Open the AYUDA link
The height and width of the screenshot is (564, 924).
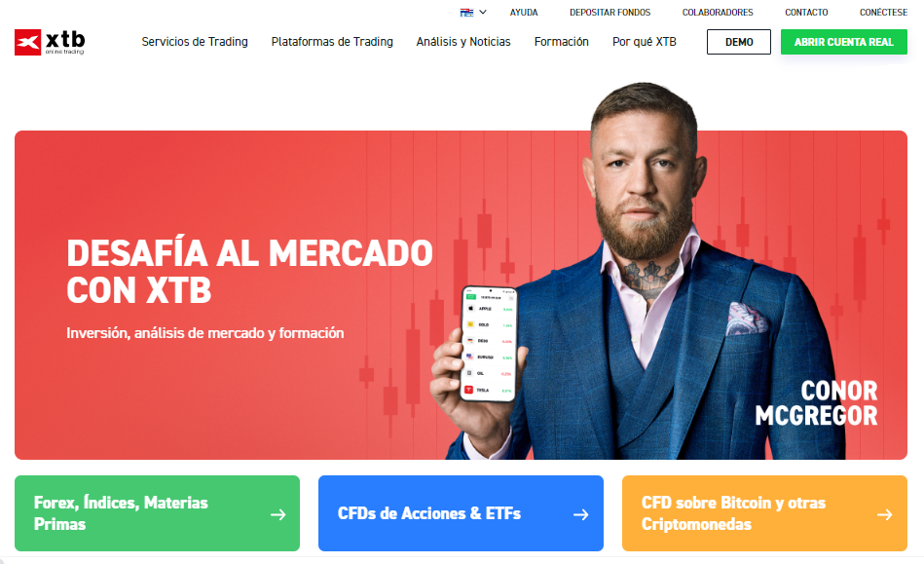[x=524, y=13]
